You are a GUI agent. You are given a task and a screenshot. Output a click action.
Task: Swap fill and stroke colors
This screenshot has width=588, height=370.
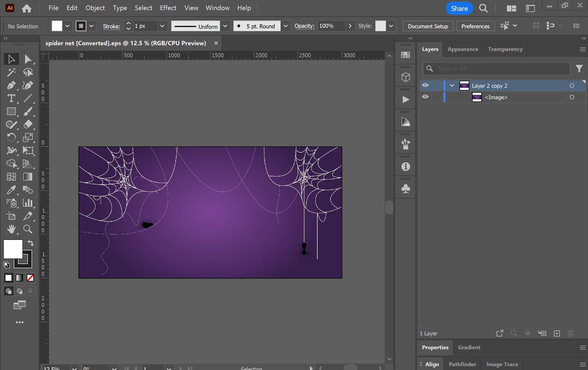31,243
